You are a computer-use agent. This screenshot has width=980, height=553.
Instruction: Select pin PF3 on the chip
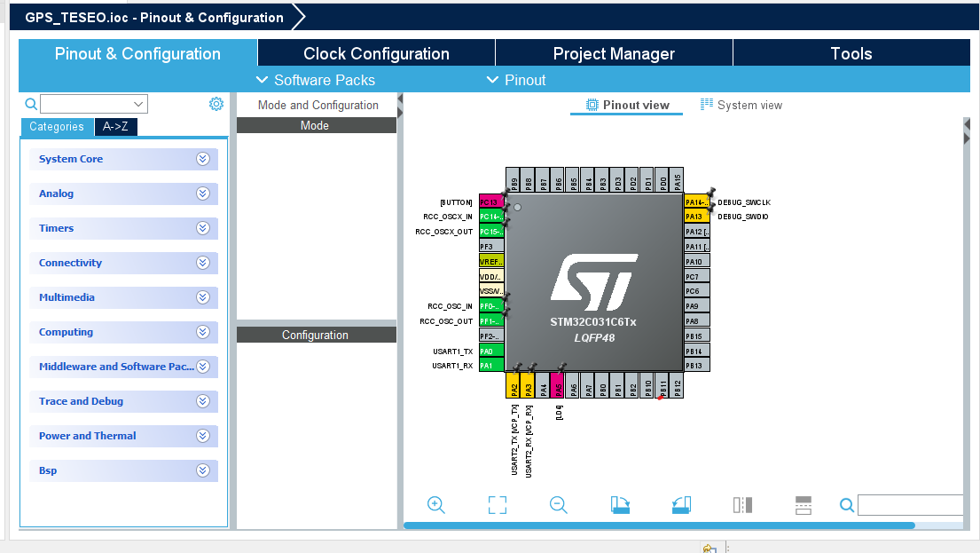pyautogui.click(x=491, y=247)
